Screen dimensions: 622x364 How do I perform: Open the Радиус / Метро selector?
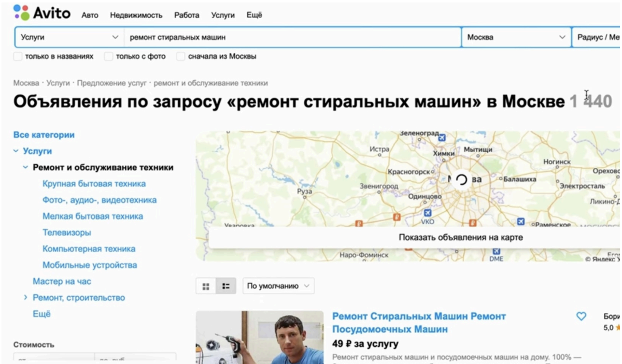point(596,37)
